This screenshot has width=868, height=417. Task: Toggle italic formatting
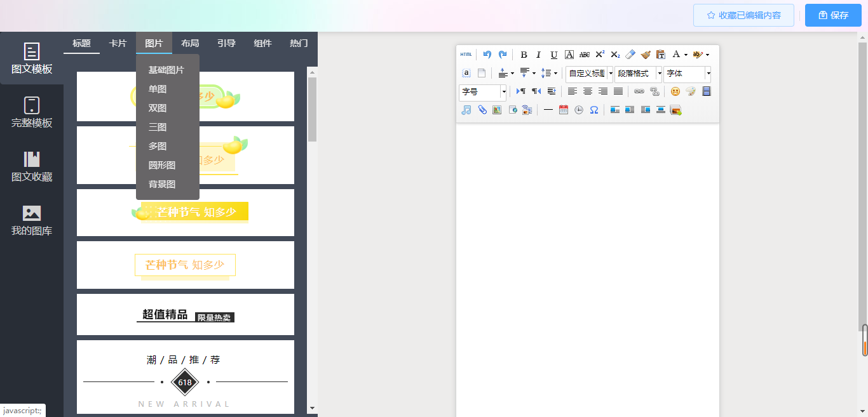[x=538, y=55]
